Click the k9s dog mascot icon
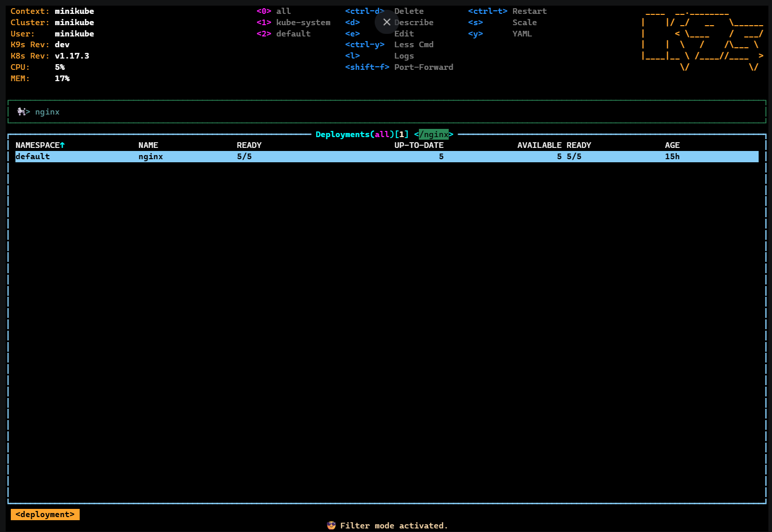 [x=23, y=111]
